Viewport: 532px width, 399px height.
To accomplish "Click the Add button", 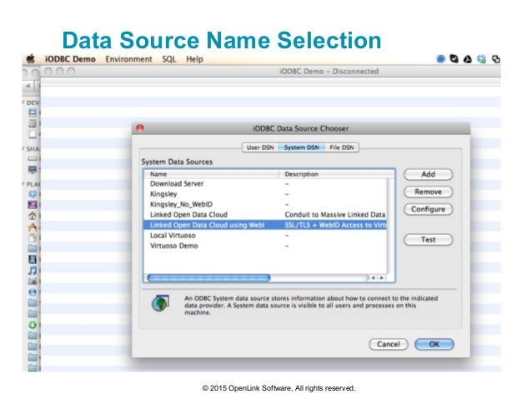I will [428, 174].
